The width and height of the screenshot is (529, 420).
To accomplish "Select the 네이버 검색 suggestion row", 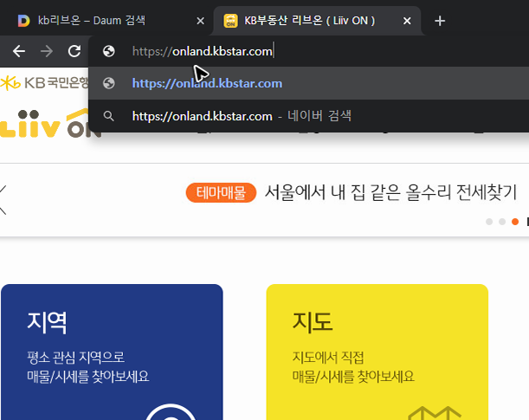I will point(309,116).
